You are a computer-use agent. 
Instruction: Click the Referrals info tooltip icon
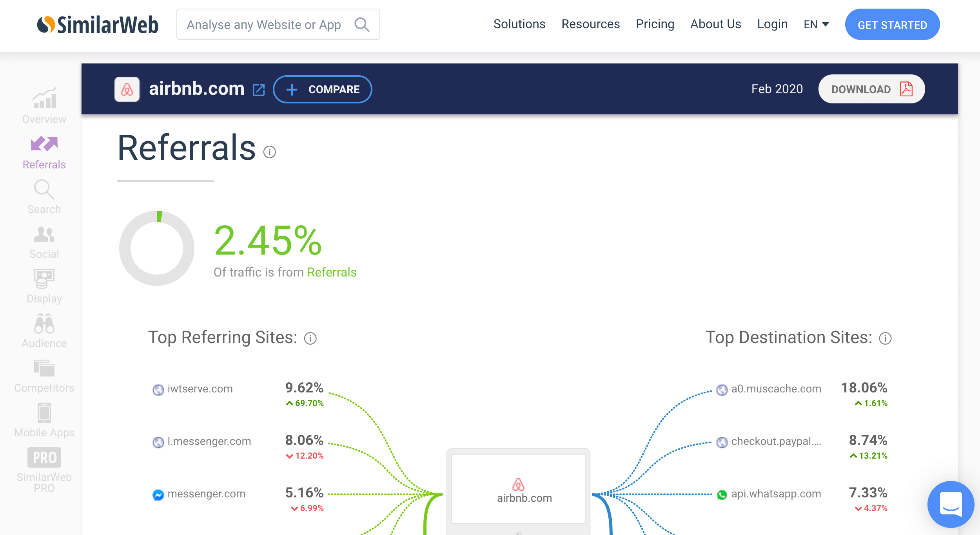coord(270,152)
